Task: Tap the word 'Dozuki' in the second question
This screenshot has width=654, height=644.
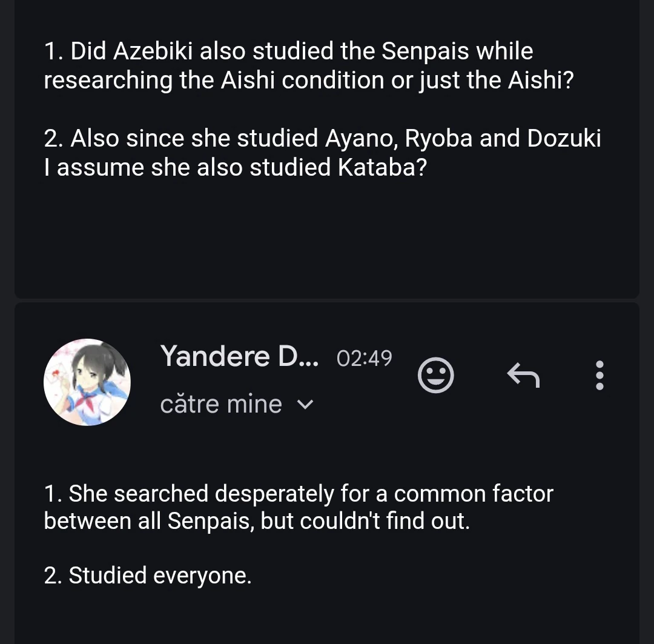Action: click(x=564, y=139)
